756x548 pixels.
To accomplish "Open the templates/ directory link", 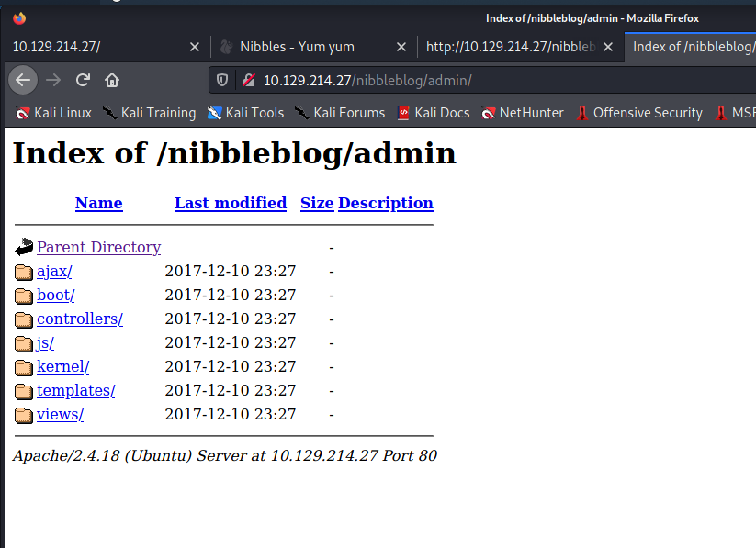I will pos(75,390).
